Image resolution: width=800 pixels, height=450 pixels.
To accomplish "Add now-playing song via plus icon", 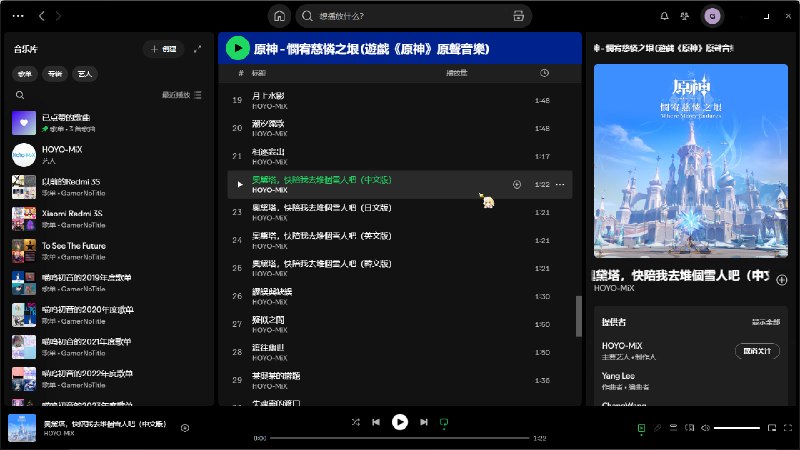I will tap(782, 280).
